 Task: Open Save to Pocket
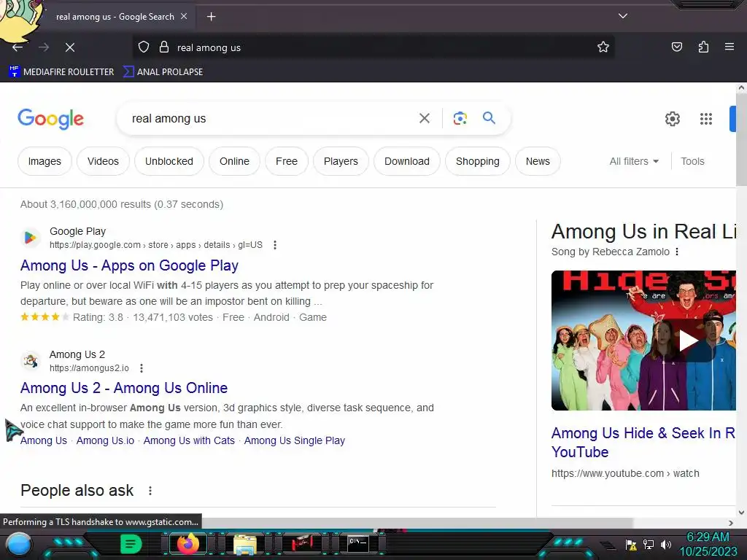coord(677,47)
